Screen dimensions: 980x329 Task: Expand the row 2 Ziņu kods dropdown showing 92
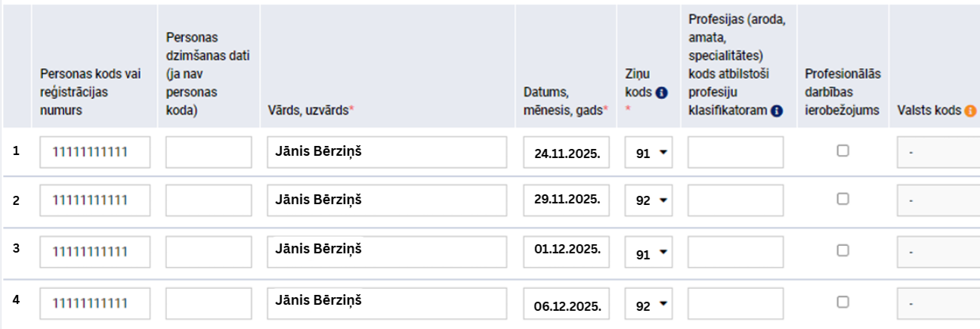pyautogui.click(x=649, y=201)
